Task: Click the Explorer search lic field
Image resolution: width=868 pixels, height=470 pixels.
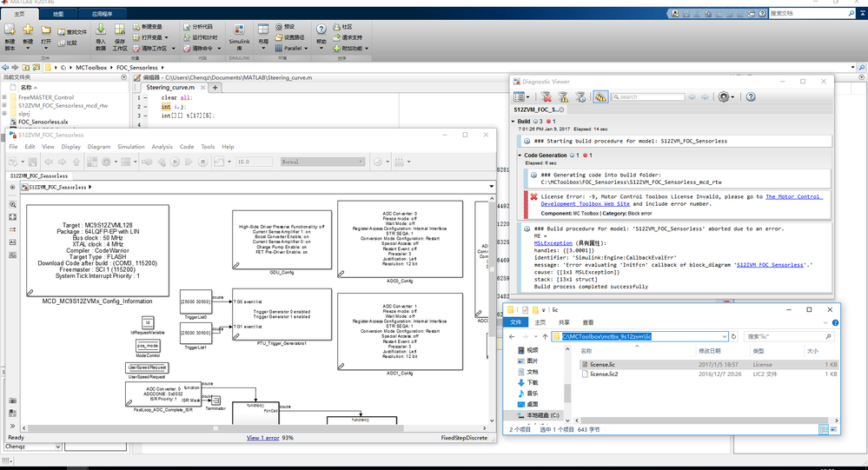Action: 788,336
